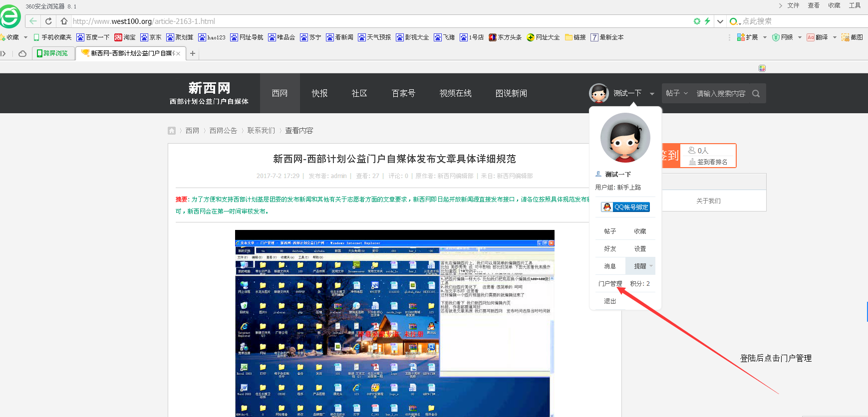This screenshot has width=868, height=417.
Task: Click the green lightning speed-mode icon
Action: tap(707, 21)
